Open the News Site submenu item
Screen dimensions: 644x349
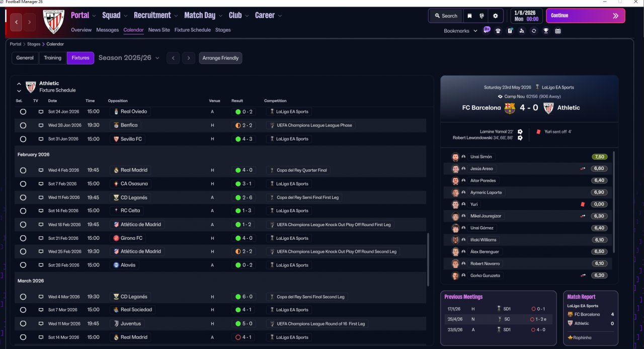[159, 30]
